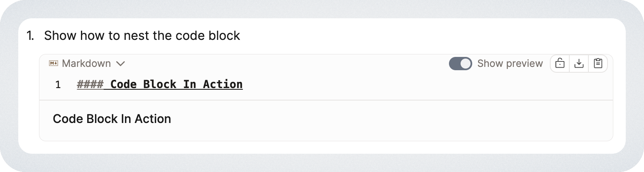The image size is (644, 172).
Task: Click the list number "1." marker
Action: point(30,36)
